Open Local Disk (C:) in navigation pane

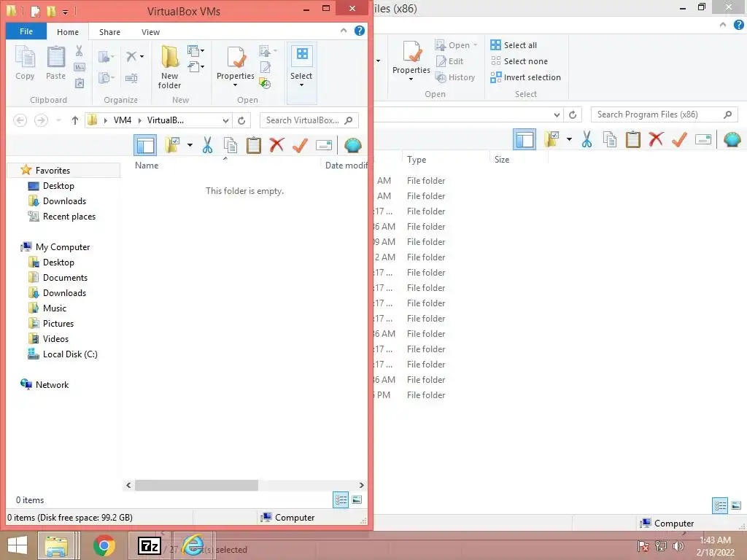[63, 354]
